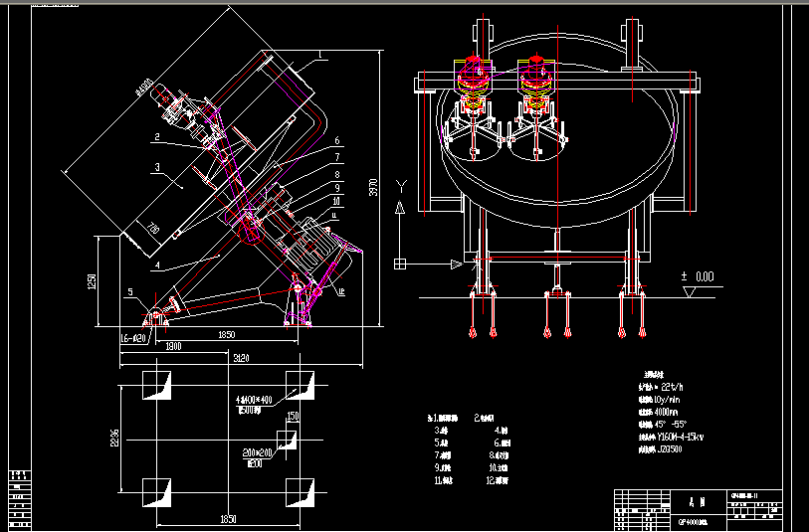Click the 1250 vertical dimension text
Viewport: 809px width, 532px height.
coord(92,282)
